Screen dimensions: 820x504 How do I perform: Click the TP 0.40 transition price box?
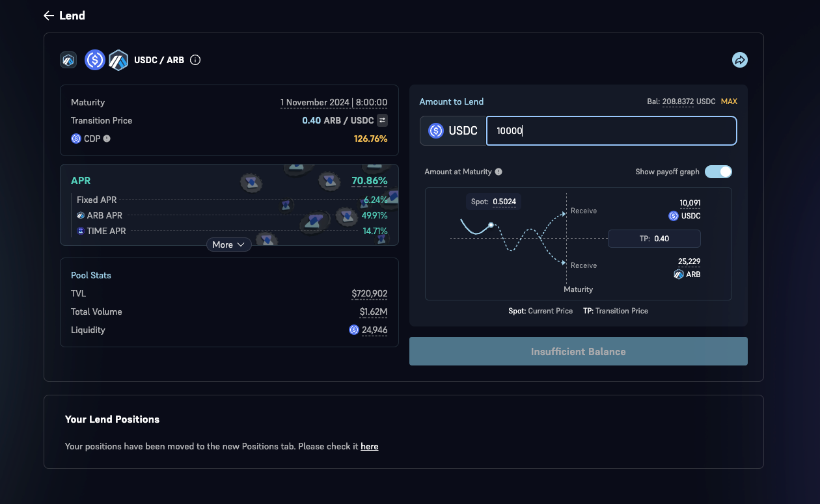pos(653,239)
